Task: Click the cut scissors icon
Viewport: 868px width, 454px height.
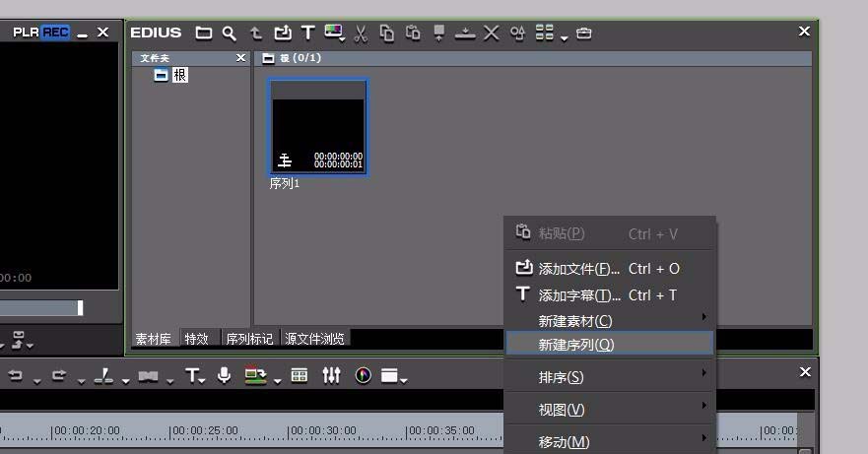Action: [361, 33]
